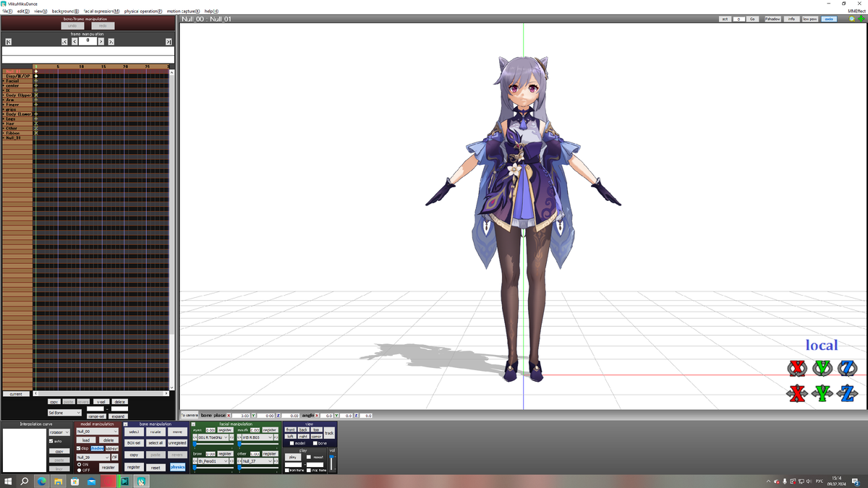This screenshot has width=868, height=488.
Task: Select the ON radio button
Action: pyautogui.click(x=80, y=464)
